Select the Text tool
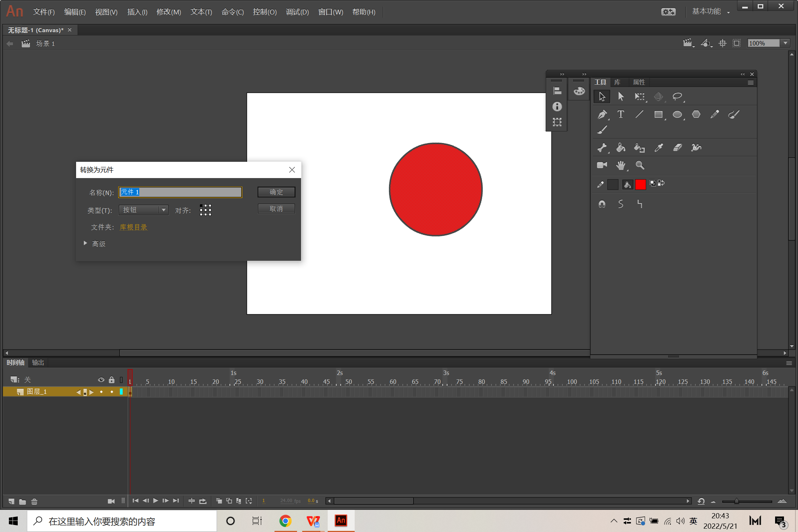Screen dimensions: 798x532 [x=621, y=115]
